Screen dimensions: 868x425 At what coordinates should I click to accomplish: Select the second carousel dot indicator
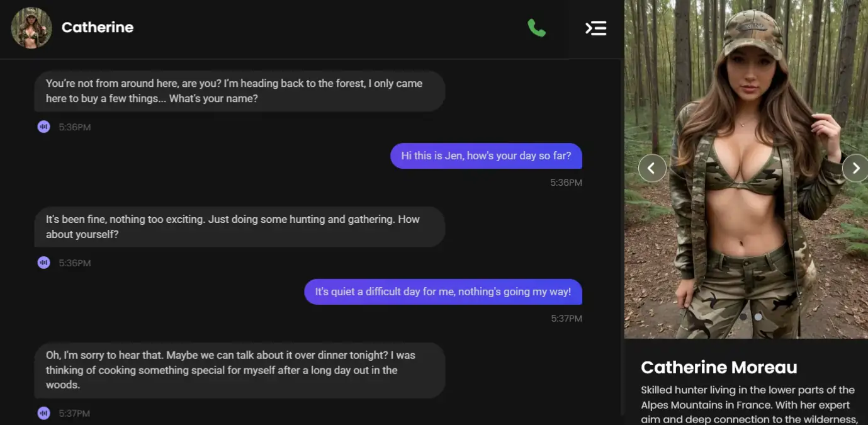[758, 317]
